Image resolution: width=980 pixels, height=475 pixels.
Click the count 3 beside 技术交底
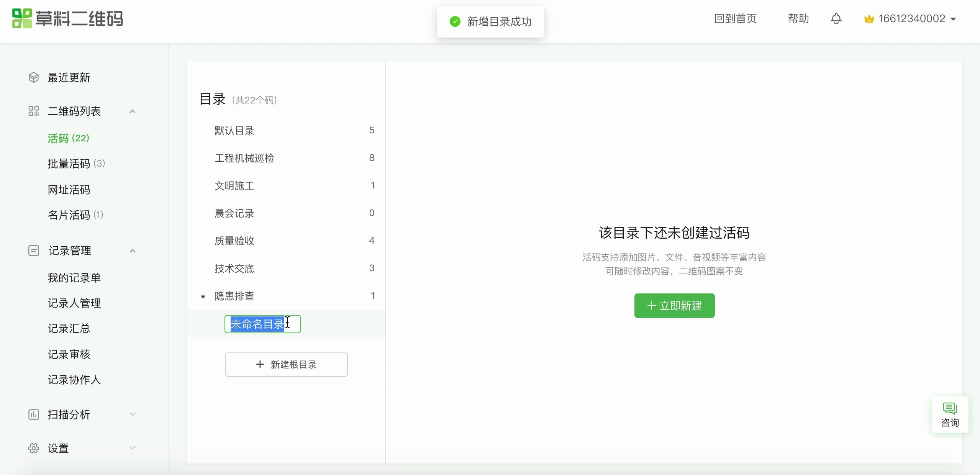click(372, 268)
